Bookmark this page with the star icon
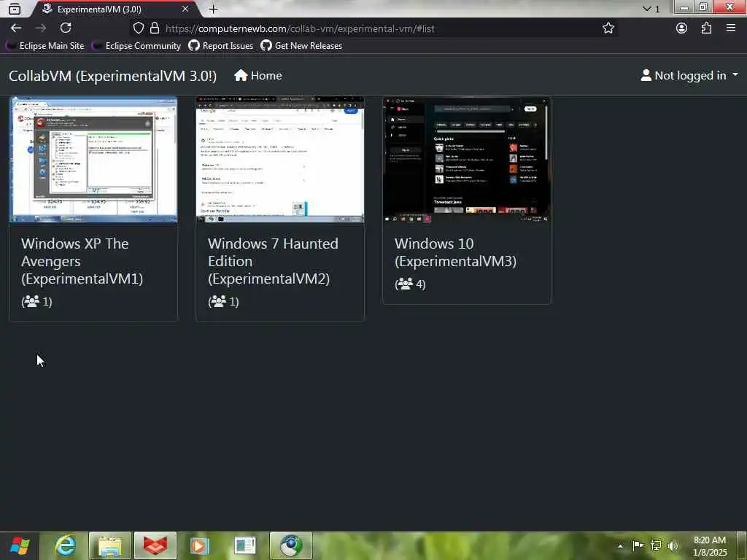 click(x=608, y=28)
